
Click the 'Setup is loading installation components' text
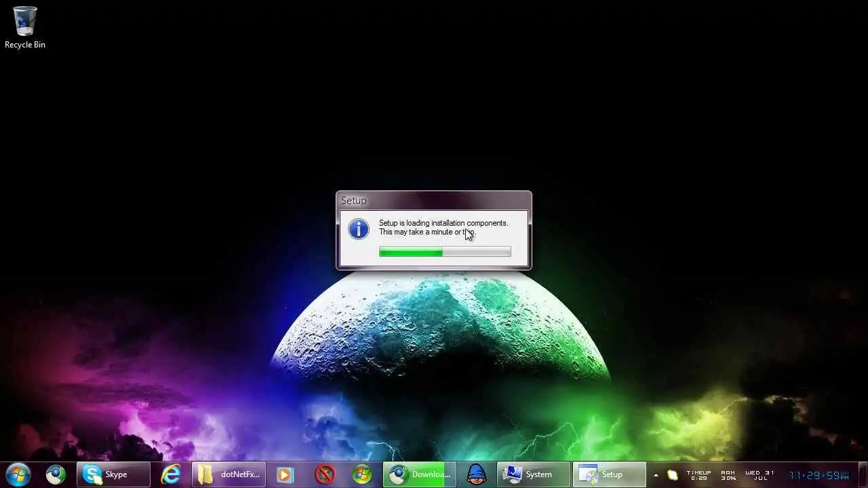443,223
